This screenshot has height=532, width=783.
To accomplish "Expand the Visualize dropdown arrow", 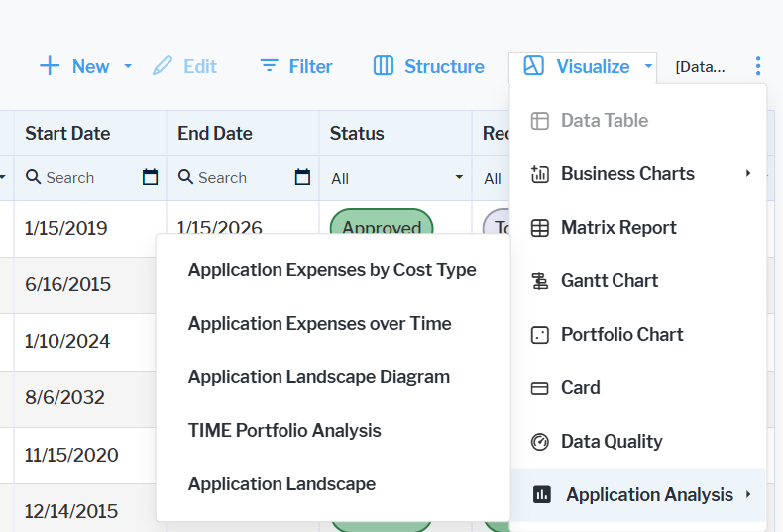I will point(648,67).
